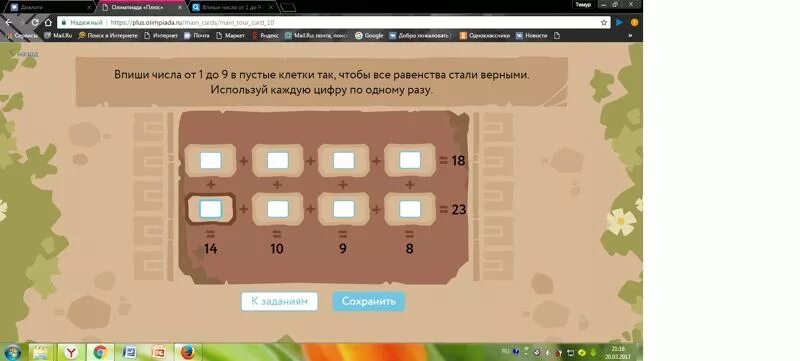Click the 'Тимур' profile button
The height and width of the screenshot is (361, 800).
pos(583,4)
